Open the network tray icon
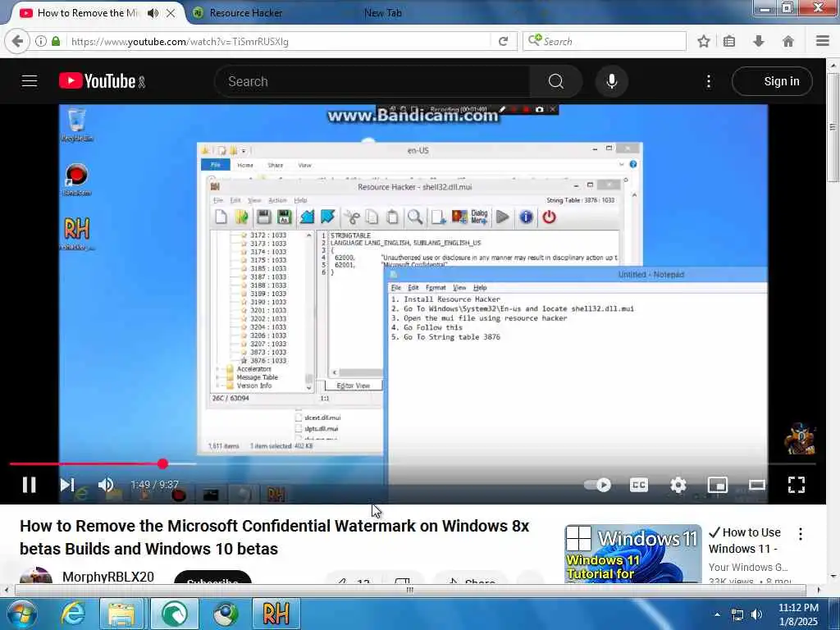Image resolution: width=840 pixels, height=630 pixels. click(x=737, y=615)
